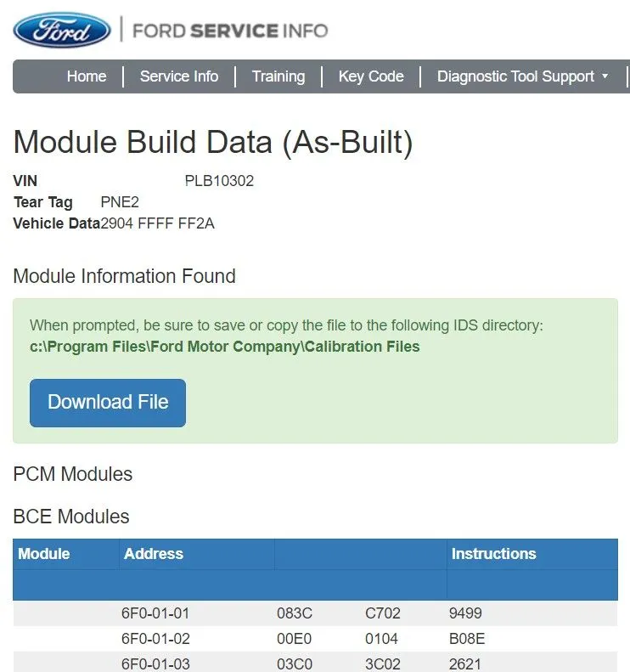Screen dimensions: 630x672
Task: Click data value 083C in first row
Action: coord(295,613)
